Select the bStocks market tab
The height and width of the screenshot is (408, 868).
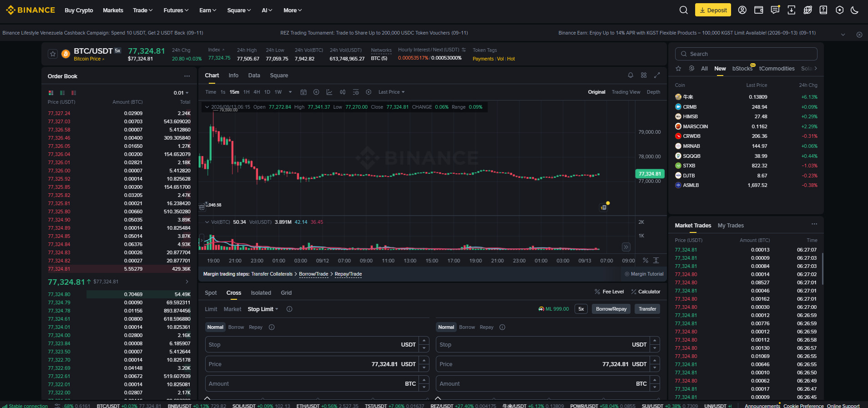click(x=742, y=69)
